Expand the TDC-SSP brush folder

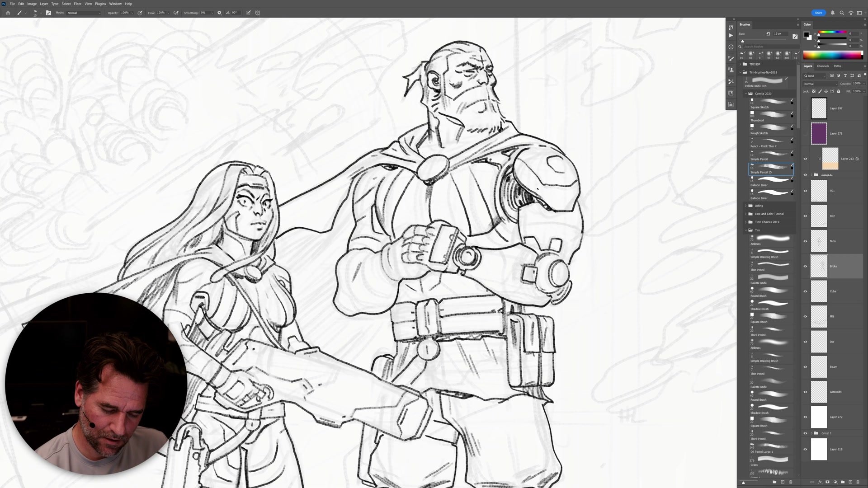pos(740,64)
